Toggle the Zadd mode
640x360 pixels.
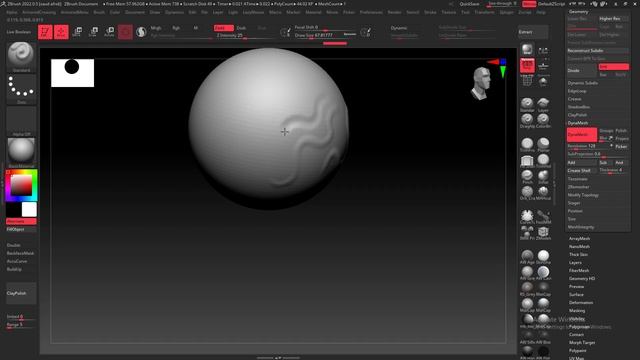pyautogui.click(x=224, y=28)
